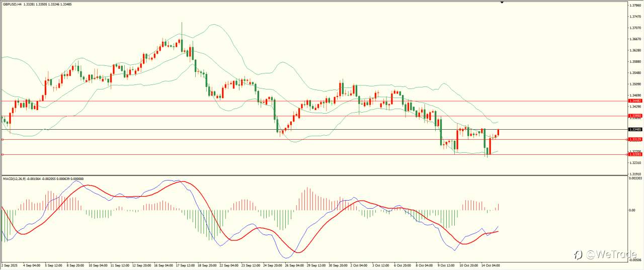Click the 10 Sep 04:00 time label
Viewport: 644px width, 270px height.
tap(98, 264)
